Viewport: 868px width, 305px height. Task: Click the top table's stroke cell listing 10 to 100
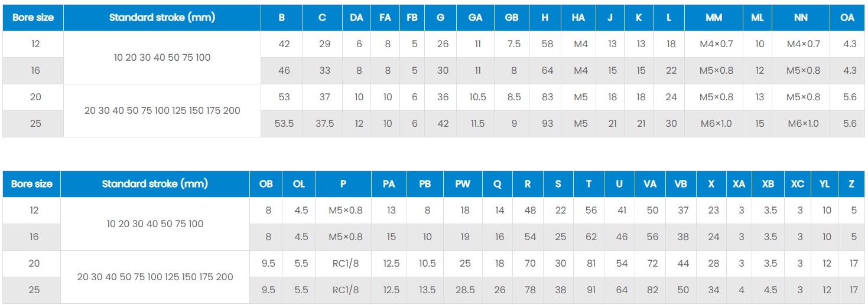162,58
